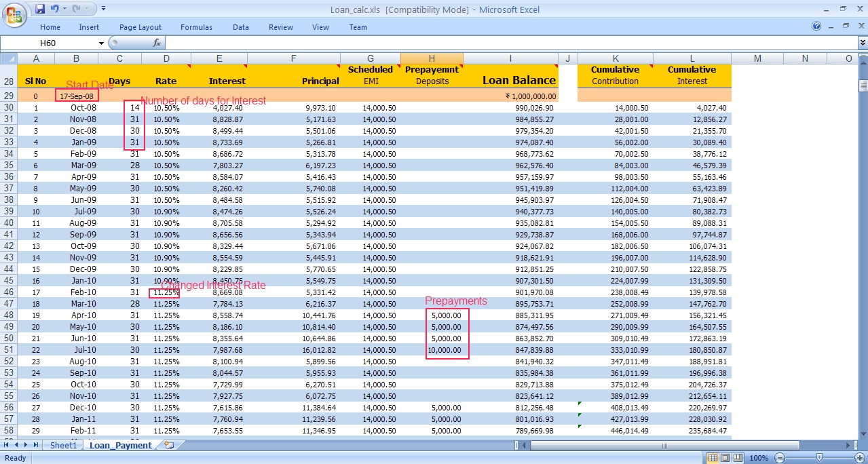Viewport: 868px width, 464px height.
Task: Select the cell containing 17-Sep-08
Action: [76, 96]
